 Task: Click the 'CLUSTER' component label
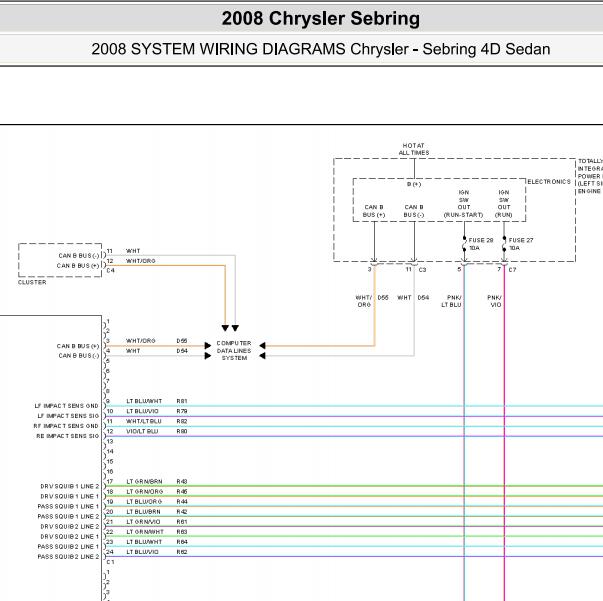click(x=32, y=282)
